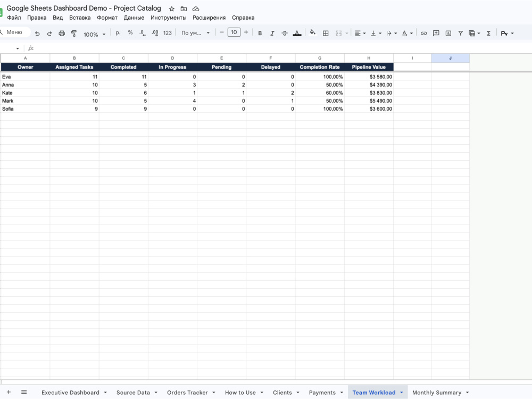The width and height of the screenshot is (532, 399).
Task: Open Team Workload tab dropdown arrow
Action: tap(401, 392)
